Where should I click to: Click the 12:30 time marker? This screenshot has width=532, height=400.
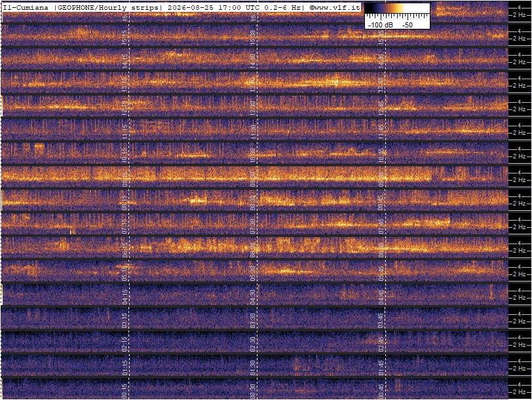tap(253, 108)
